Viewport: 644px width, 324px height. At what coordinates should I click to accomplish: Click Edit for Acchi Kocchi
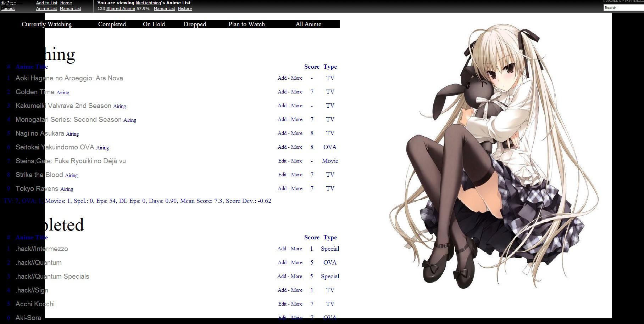coord(283,304)
